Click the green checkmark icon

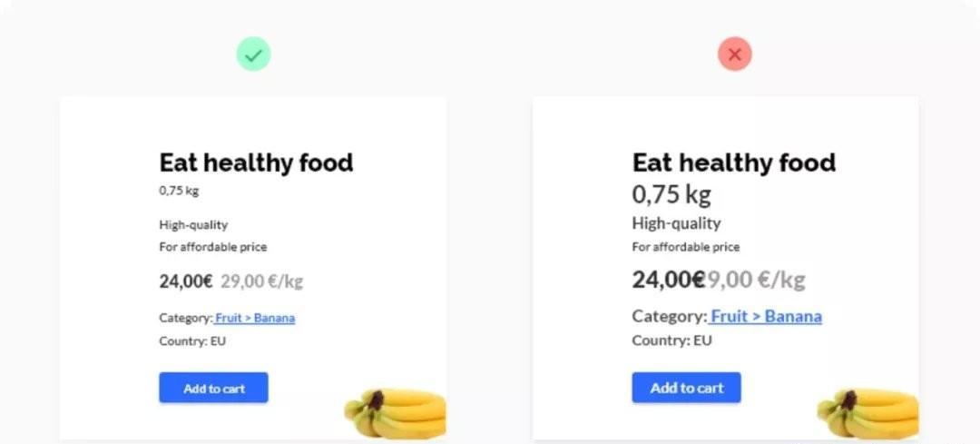pos(253,54)
